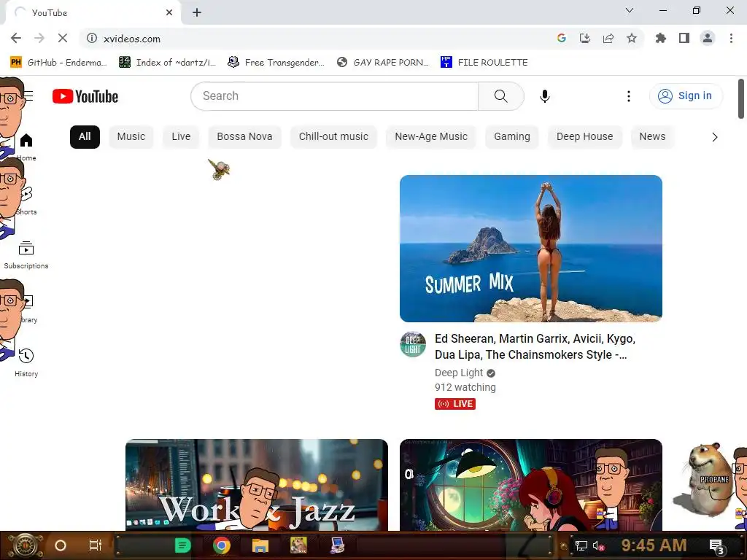Open Library in the sidebar
747x560 pixels.
click(x=26, y=308)
